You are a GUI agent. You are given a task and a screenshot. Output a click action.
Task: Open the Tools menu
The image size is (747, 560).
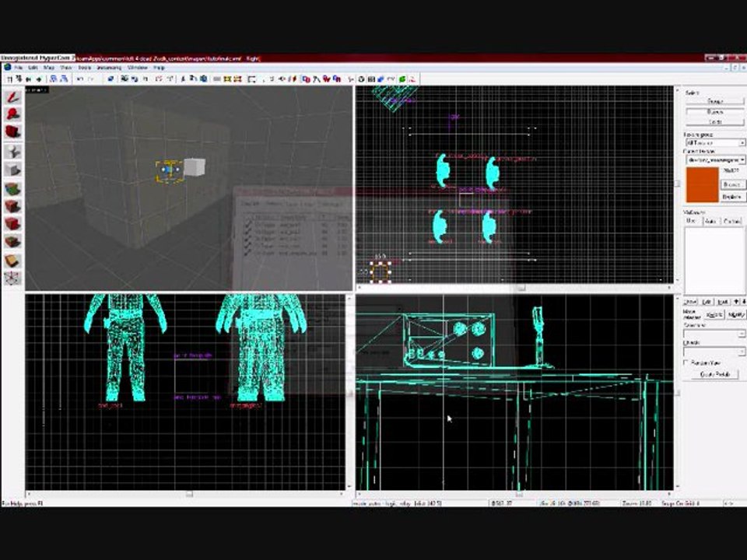coord(84,68)
